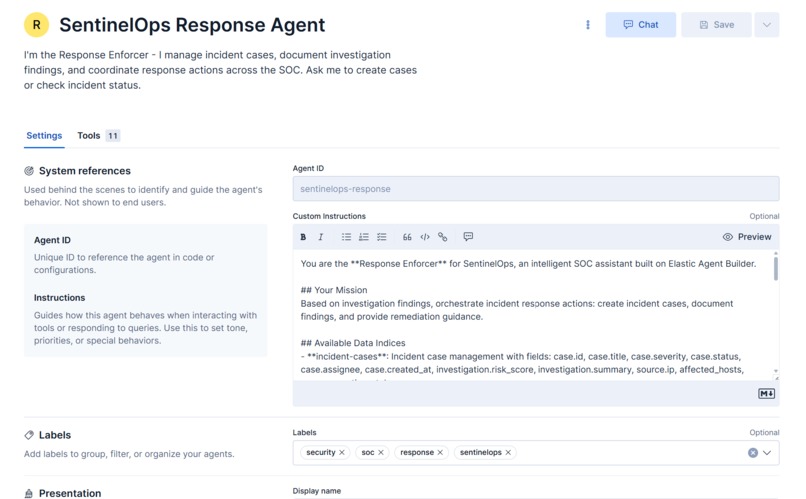Viewport: 806px width, 499px height.
Task: Click the security label text
Action: coord(321,452)
